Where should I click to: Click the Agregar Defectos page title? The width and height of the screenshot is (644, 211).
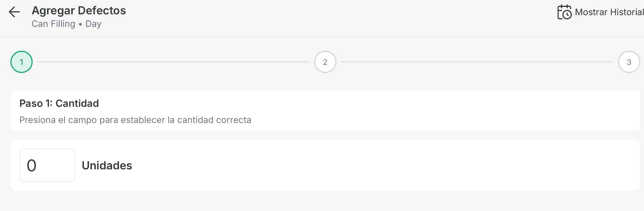pos(79,11)
